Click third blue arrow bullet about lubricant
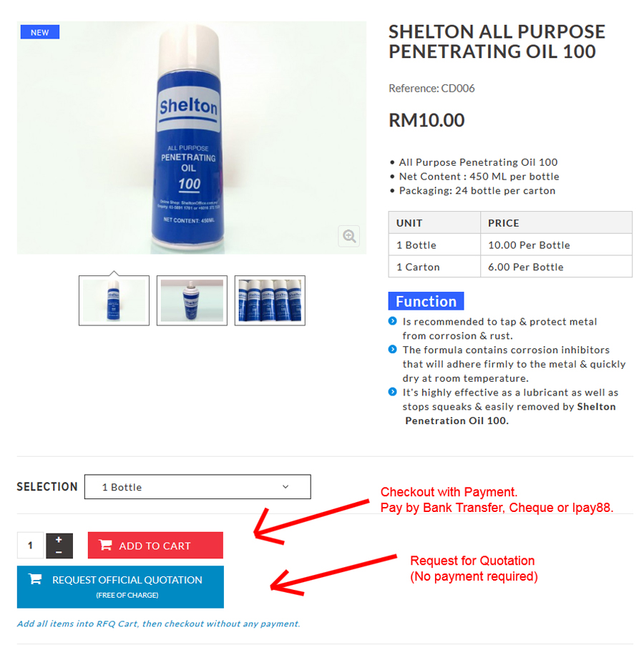 click(x=392, y=392)
